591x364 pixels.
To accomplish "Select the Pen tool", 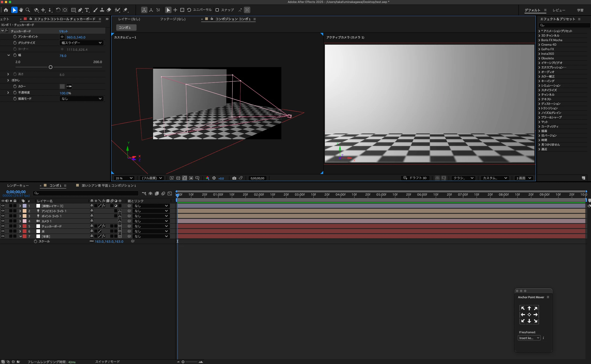I will [80, 10].
